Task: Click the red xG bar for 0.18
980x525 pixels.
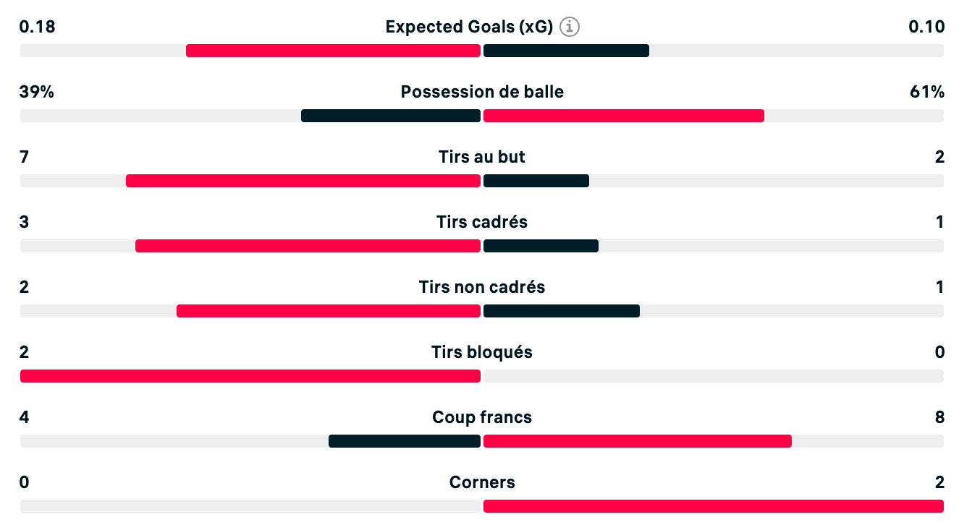Action: tap(333, 51)
